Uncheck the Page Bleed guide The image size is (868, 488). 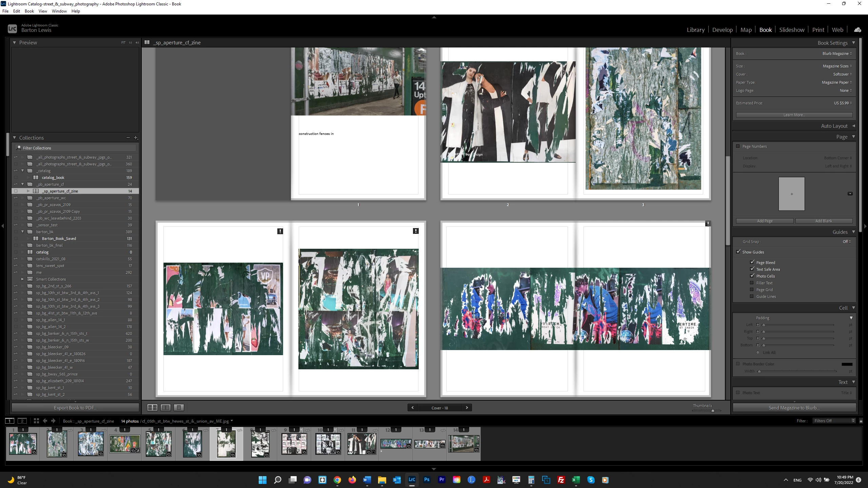pos(752,262)
